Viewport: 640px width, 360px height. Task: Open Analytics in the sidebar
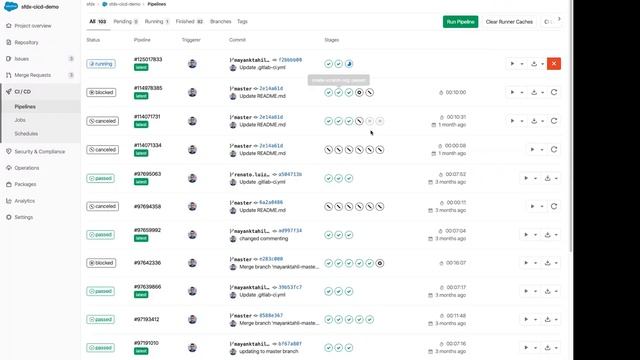point(24,201)
